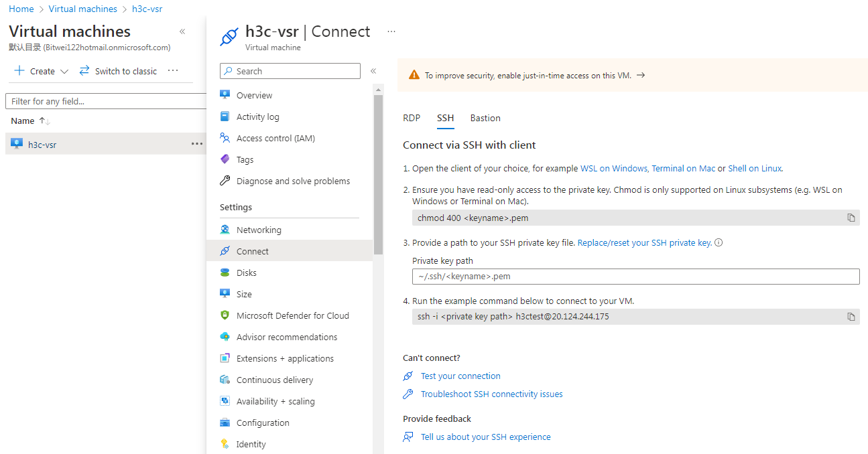Click the Availability + scaling icon

coord(225,401)
